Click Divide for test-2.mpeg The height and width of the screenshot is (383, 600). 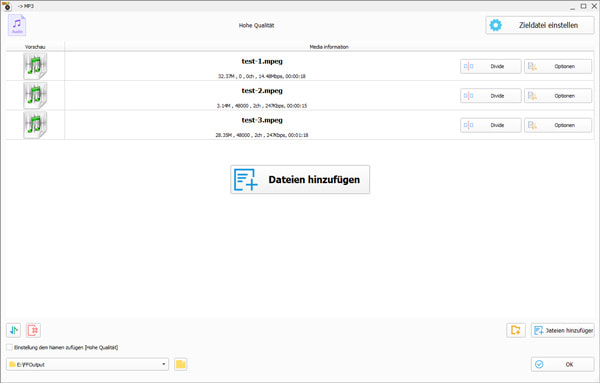point(491,96)
